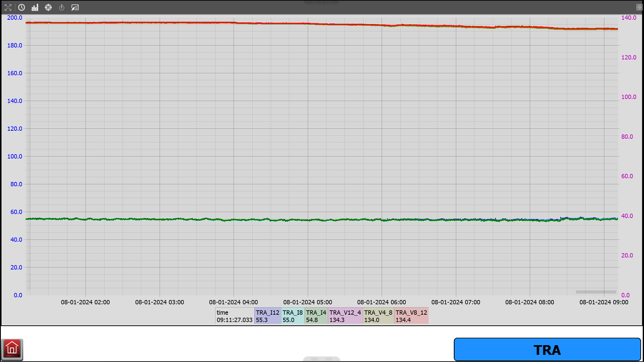Viewport: 644px width, 362px height.
Task: Click the 140.0 right axis label
Action: (629, 18)
